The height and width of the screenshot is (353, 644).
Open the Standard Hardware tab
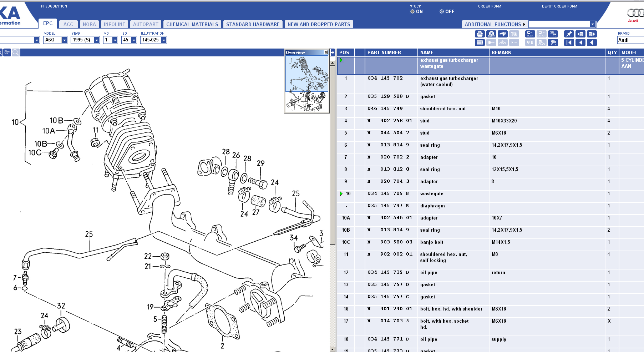click(x=253, y=24)
